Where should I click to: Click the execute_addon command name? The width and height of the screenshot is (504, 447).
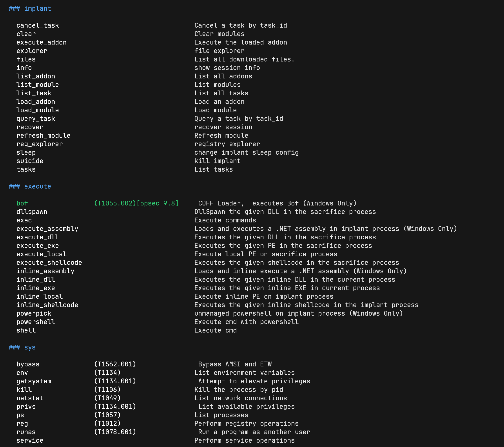[x=41, y=42]
